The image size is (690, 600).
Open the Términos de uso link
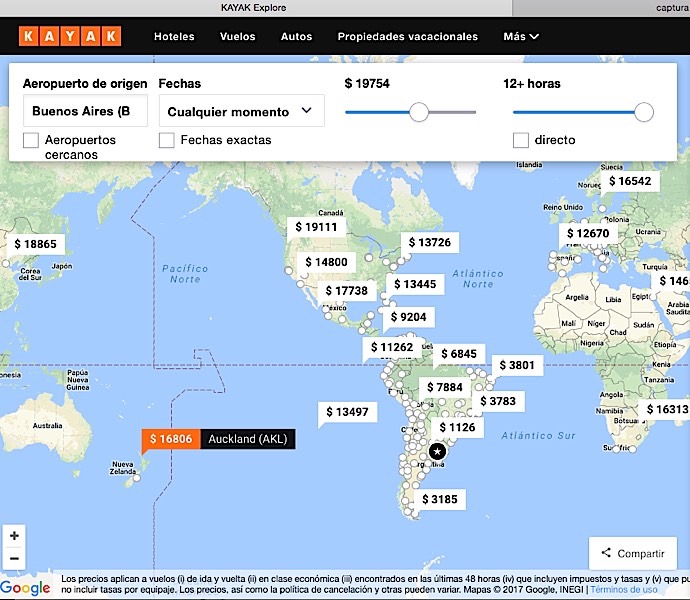pyautogui.click(x=624, y=589)
